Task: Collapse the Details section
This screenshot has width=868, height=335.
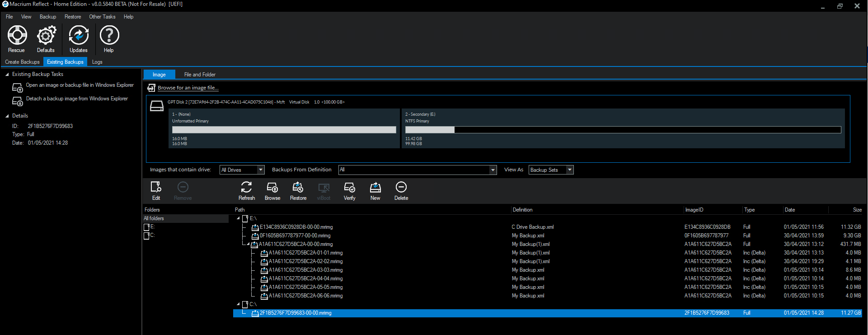Action: point(7,116)
